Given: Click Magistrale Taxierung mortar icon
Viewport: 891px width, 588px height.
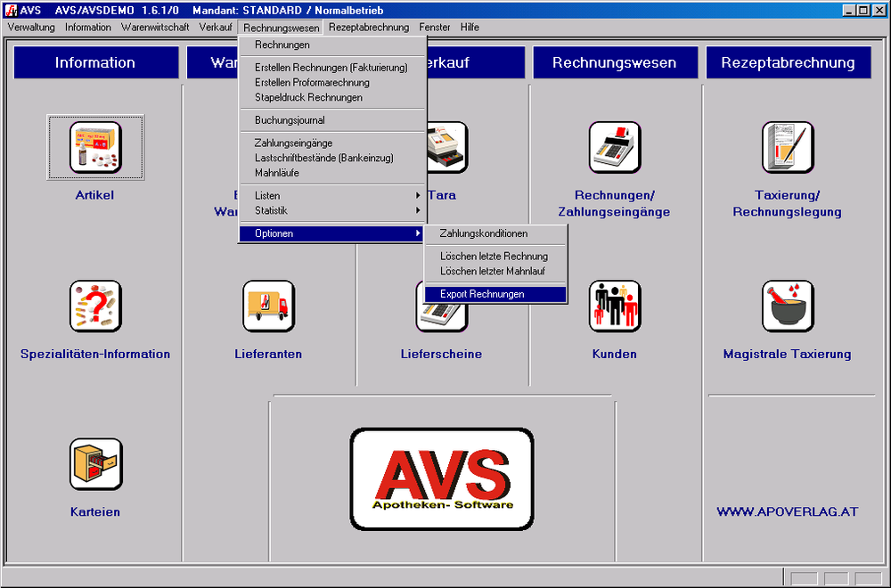Looking at the screenshot, I should 788,306.
